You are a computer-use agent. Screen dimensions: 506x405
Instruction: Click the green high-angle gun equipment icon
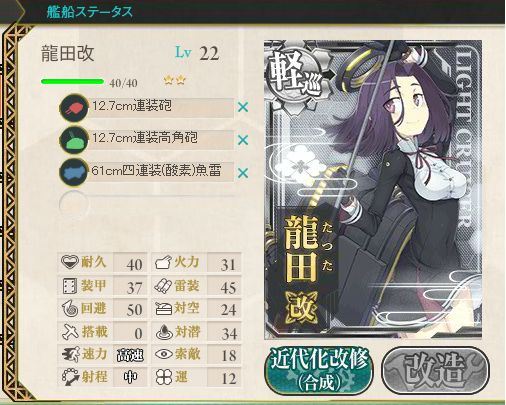point(74,140)
